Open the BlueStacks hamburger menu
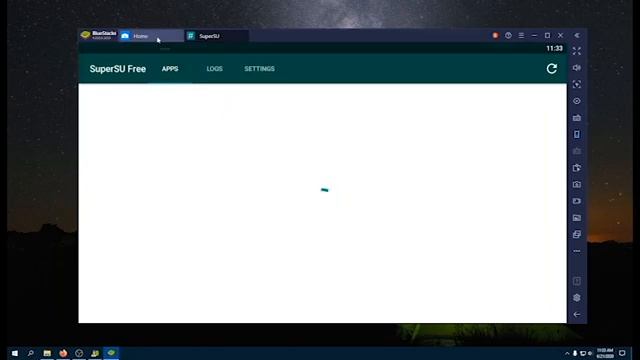The height and width of the screenshot is (360, 640). (521, 36)
